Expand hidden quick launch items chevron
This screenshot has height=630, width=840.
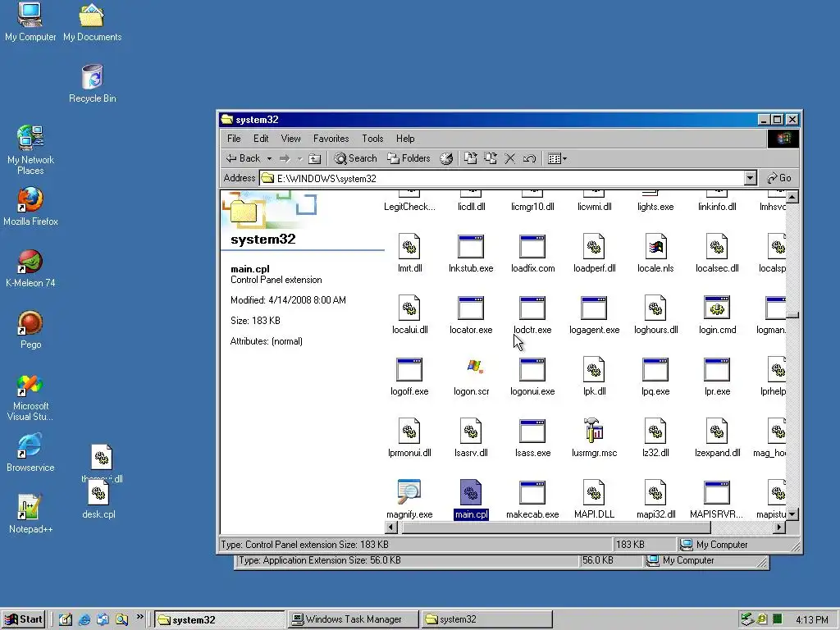click(x=139, y=617)
